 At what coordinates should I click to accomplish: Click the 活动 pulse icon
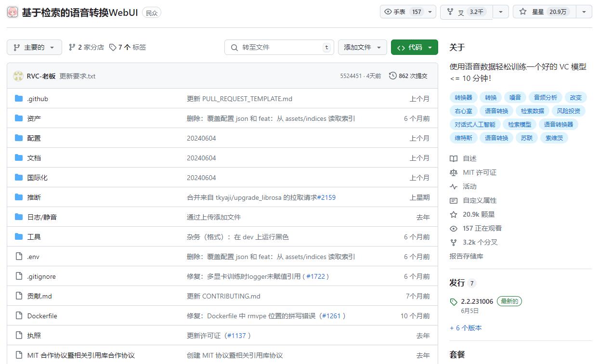pos(454,186)
